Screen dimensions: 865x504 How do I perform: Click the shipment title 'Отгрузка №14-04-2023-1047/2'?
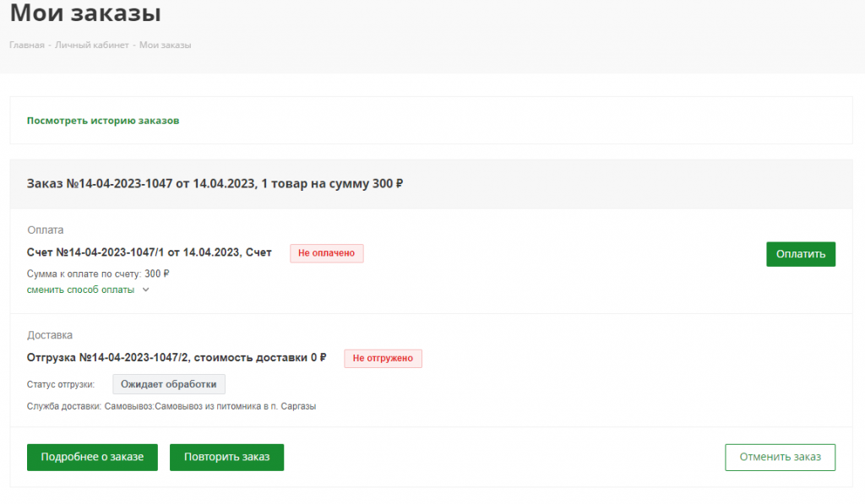(x=177, y=357)
